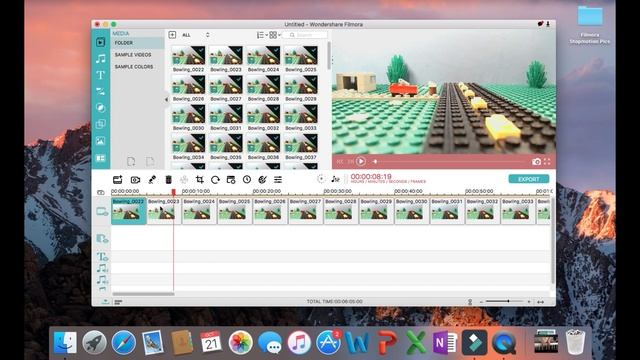Take a snapshot with camera icon
The image size is (640, 360).
point(536,162)
